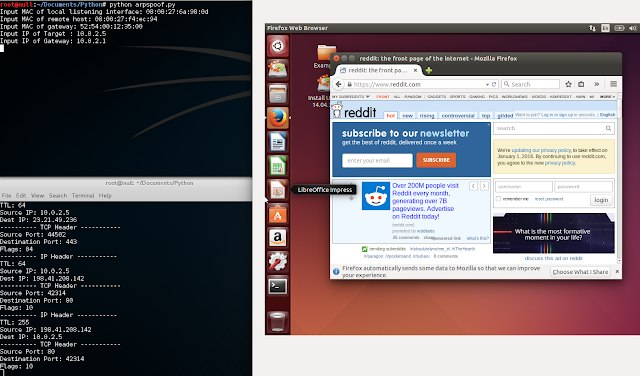640x376 pixels.
Task: Reload the reddit page
Action: point(494,84)
